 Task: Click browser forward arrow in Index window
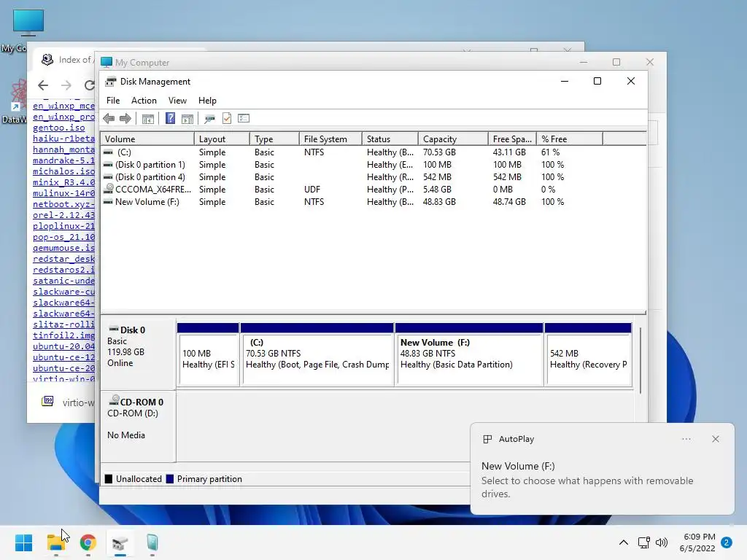pos(66,85)
